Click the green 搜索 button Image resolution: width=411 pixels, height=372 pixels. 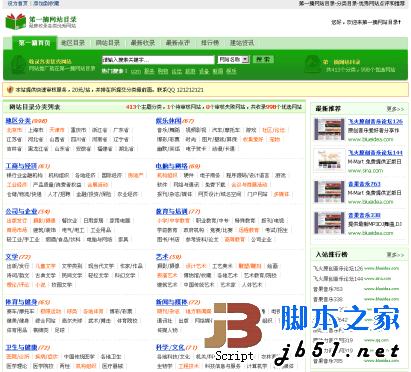263,60
